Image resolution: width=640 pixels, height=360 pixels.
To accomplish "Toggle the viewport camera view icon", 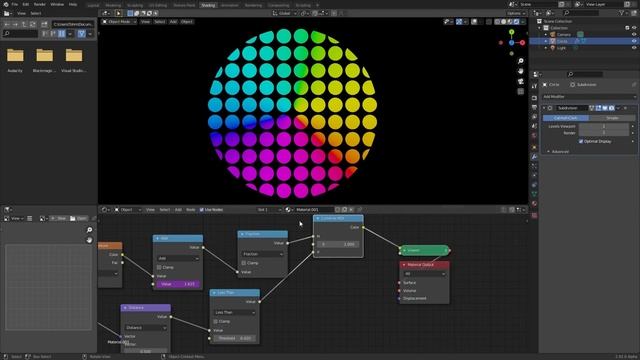I will click(521, 81).
